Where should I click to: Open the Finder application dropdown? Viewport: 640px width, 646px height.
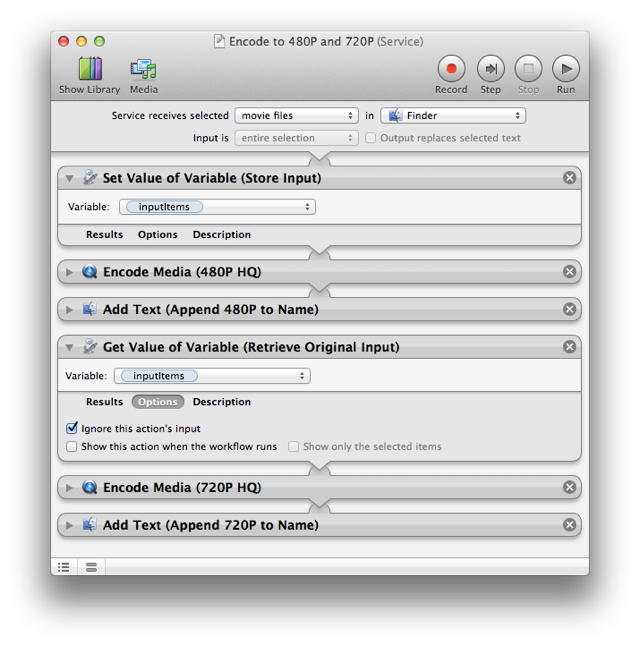point(453,116)
